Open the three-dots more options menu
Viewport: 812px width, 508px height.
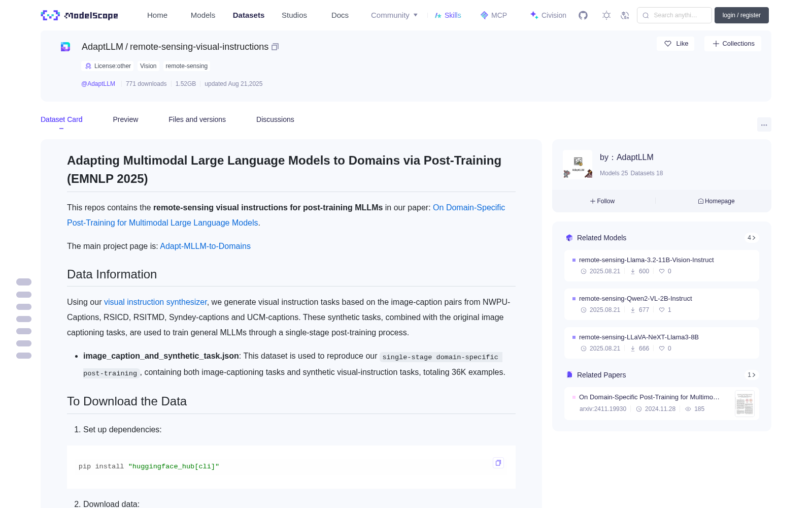[x=764, y=124]
